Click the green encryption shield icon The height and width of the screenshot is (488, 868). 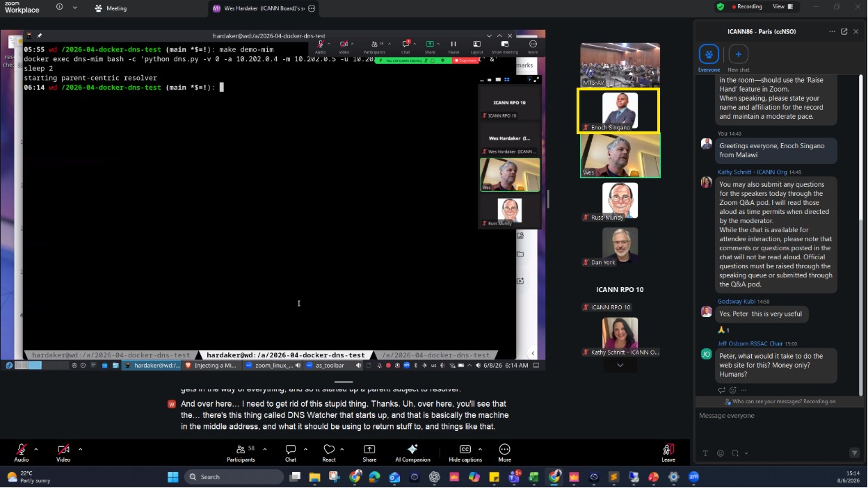click(x=721, y=6)
